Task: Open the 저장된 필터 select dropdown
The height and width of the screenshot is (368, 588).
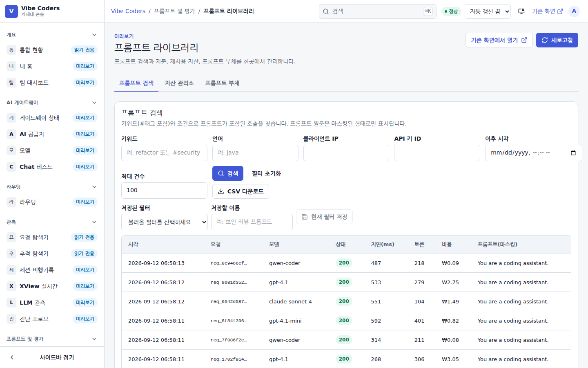Action: click(x=165, y=222)
